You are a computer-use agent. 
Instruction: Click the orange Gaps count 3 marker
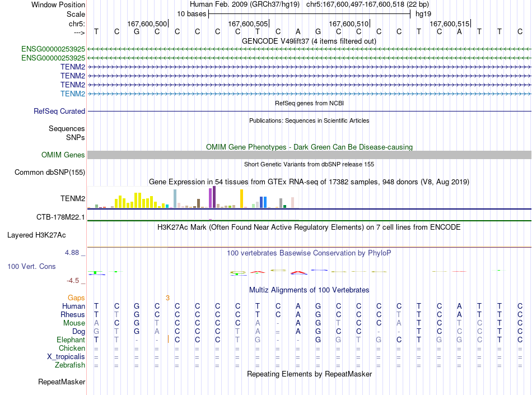(167, 298)
